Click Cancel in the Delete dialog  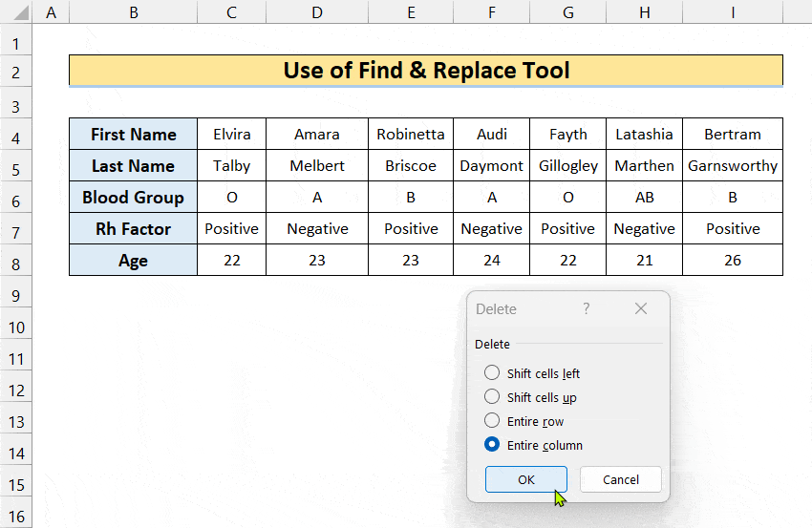tap(620, 479)
